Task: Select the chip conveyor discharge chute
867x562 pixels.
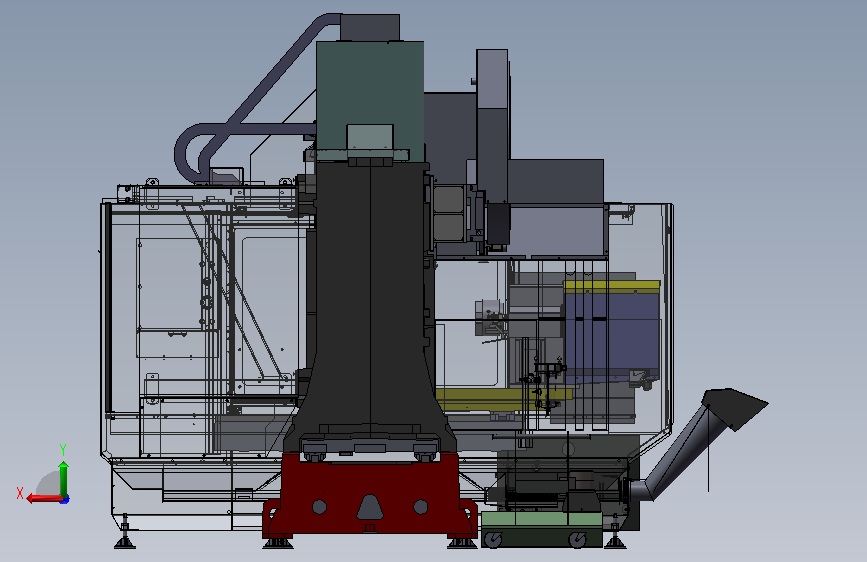Action: click(698, 443)
